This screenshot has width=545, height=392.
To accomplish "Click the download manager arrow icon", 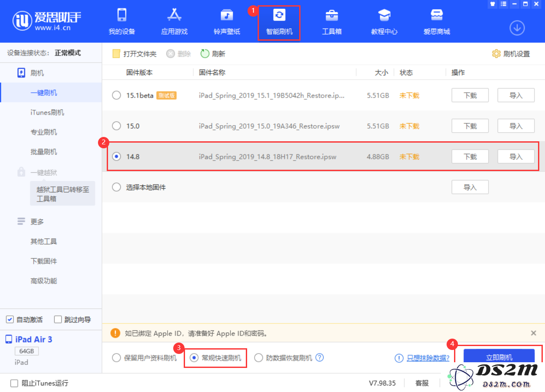I will (x=517, y=28).
